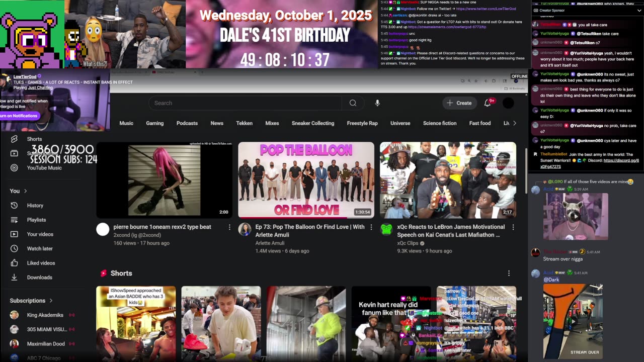Screen dimensions: 644x362
Task: Select the News topic chip
Action: (x=217, y=123)
